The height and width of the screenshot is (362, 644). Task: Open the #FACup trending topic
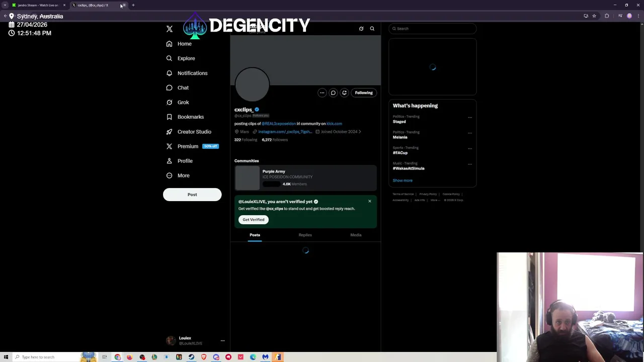click(400, 153)
